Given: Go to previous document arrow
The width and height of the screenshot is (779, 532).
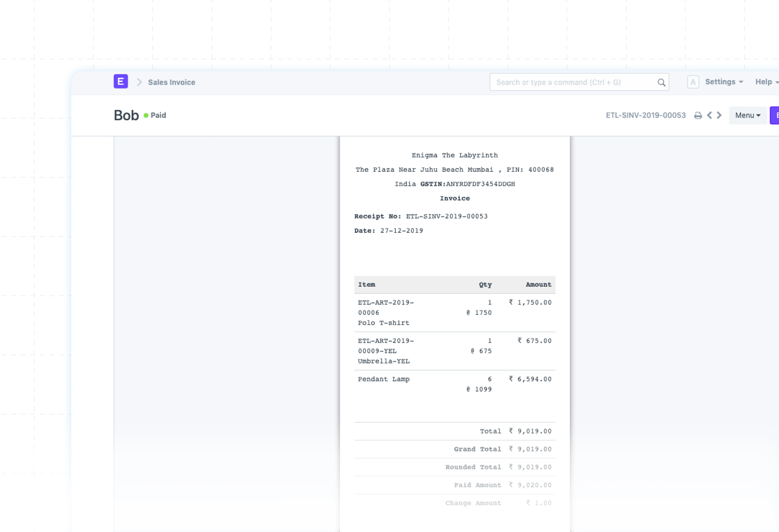Looking at the screenshot, I should 709,115.
